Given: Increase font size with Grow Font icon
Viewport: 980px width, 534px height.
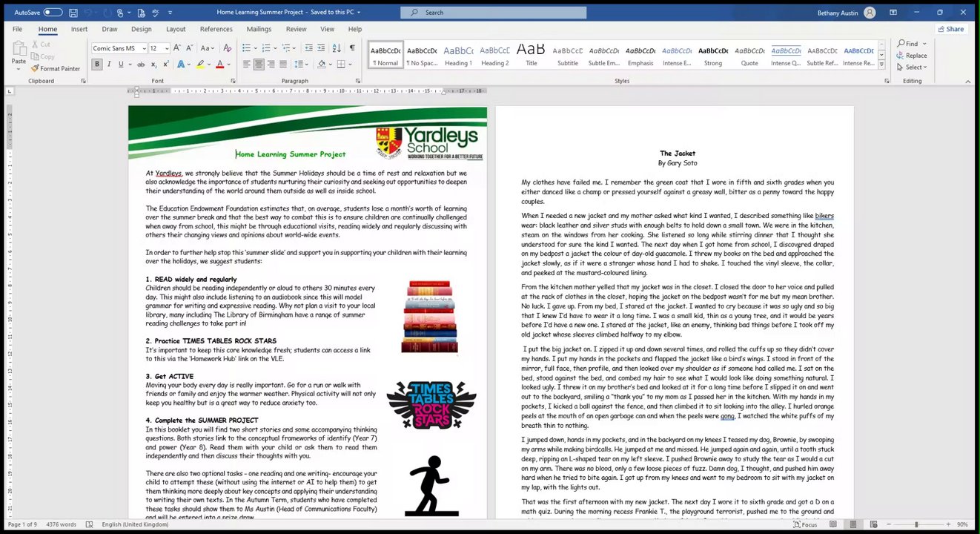Looking at the screenshot, I should (x=178, y=48).
